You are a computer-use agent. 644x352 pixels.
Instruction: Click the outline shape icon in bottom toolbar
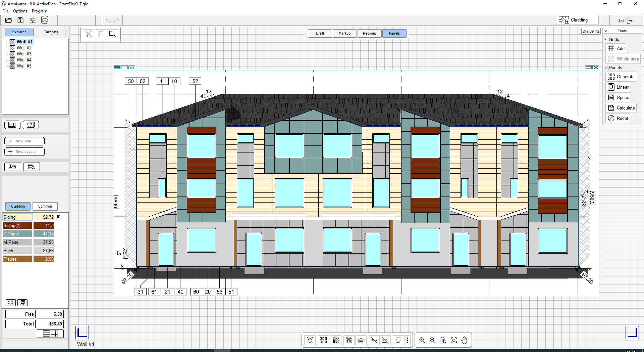tap(398, 340)
